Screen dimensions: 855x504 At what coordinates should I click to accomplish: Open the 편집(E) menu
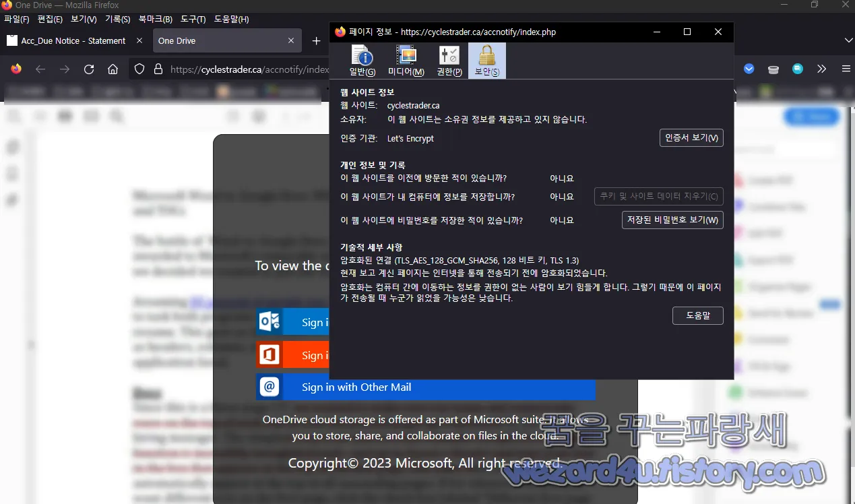click(x=51, y=20)
